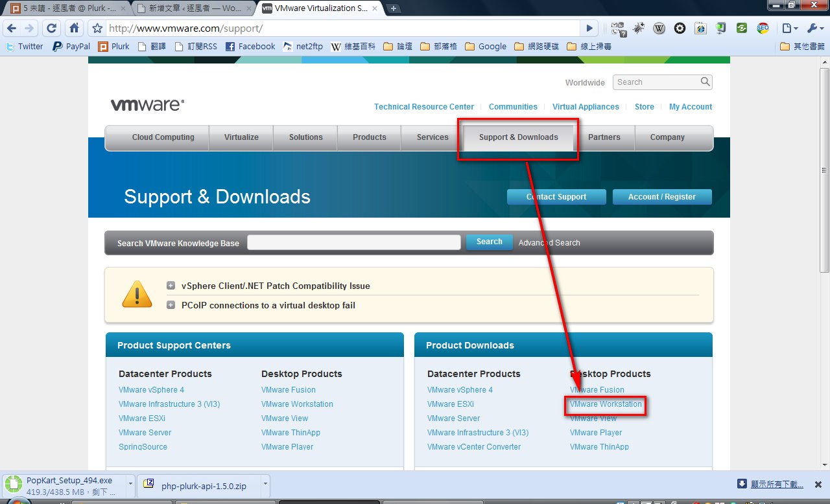830x504 pixels.
Task: Expand the PCoIP connections alert item
Action: [171, 305]
